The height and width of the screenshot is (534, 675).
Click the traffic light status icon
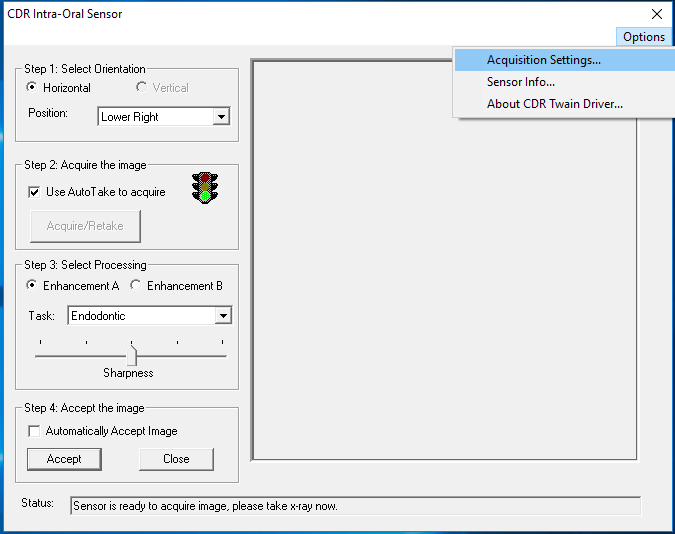coord(206,188)
